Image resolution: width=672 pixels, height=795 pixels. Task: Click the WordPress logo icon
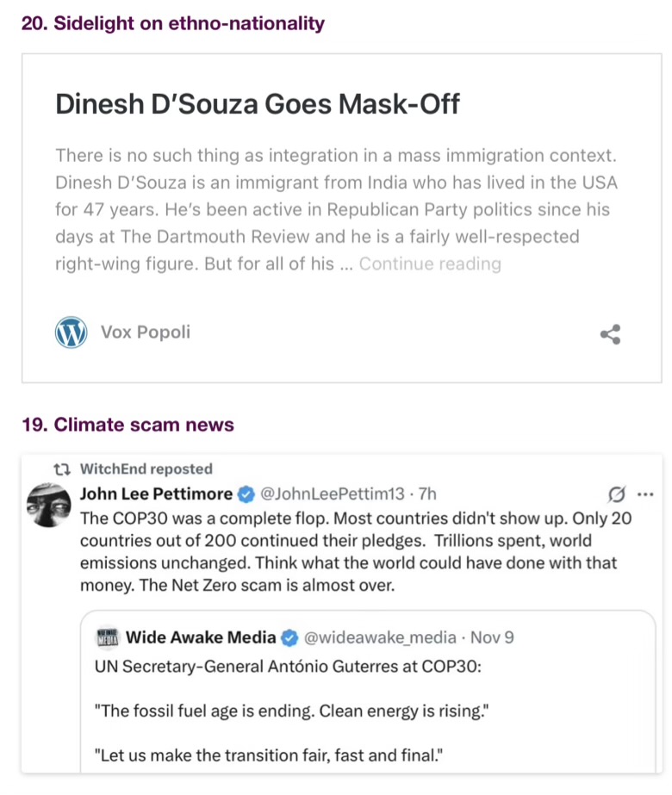click(72, 332)
